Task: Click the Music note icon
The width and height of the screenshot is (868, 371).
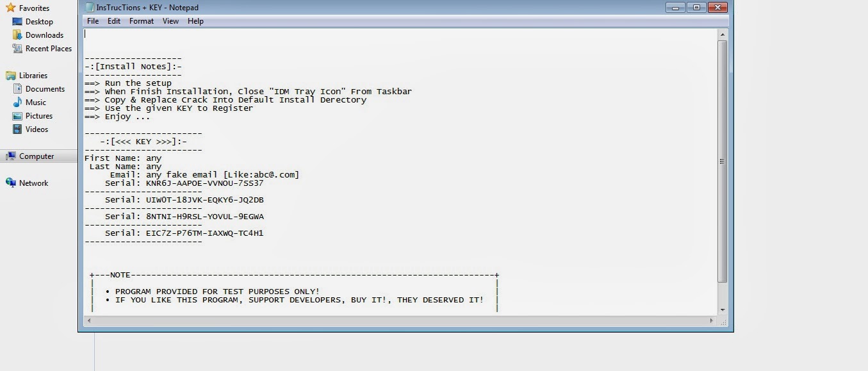Action: click(17, 103)
